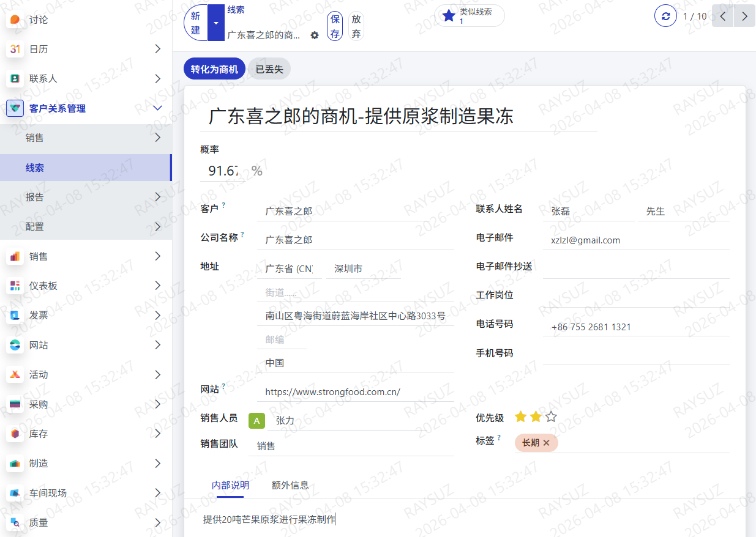Open the 仪表板 dashboard icon

pos(15,286)
